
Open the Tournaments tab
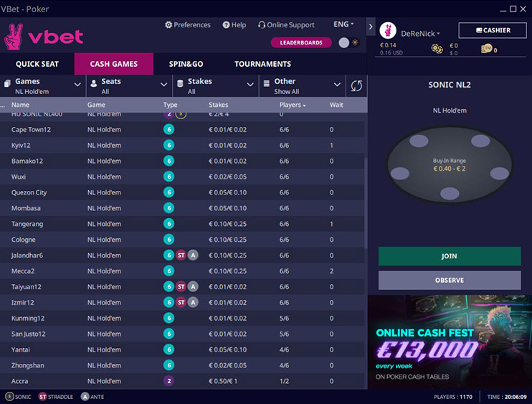[x=262, y=64]
